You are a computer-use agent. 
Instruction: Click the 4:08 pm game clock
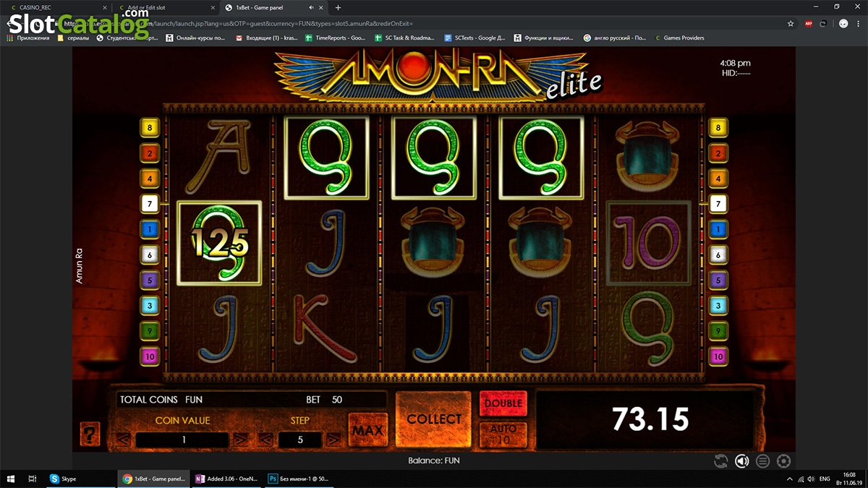tap(736, 63)
